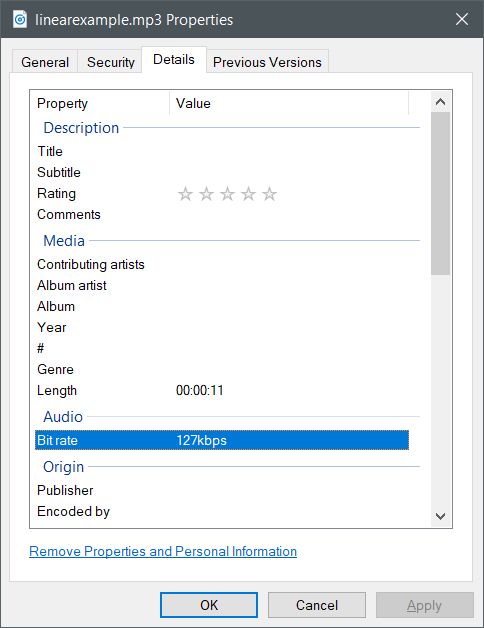Set rating to first star
This screenshot has width=484, height=628.
pos(185,194)
